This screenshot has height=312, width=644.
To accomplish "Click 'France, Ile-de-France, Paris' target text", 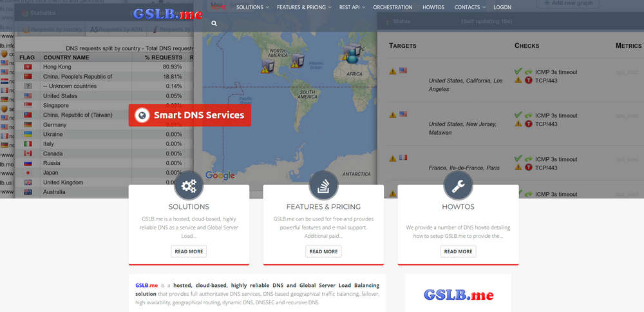I will click(x=464, y=168).
